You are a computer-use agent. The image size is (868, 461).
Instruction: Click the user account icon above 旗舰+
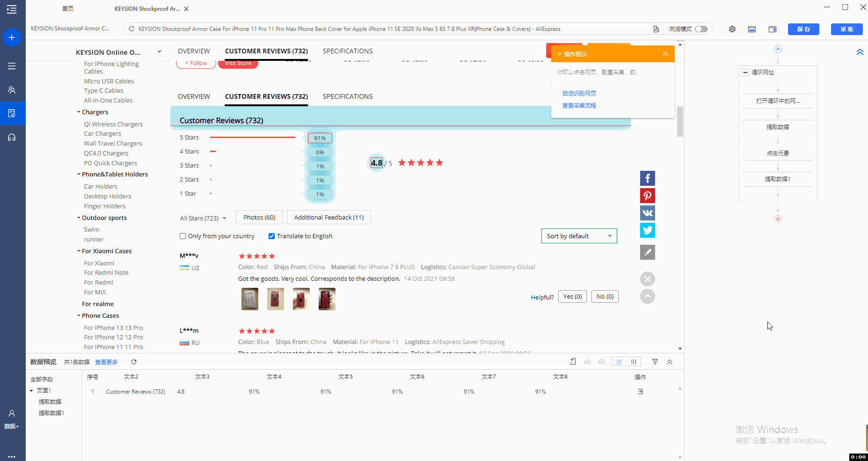pos(12,413)
